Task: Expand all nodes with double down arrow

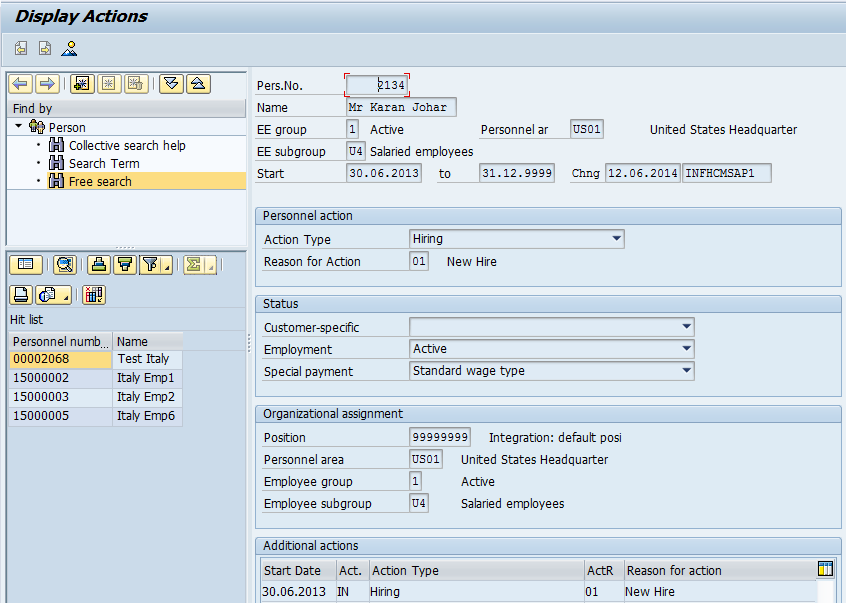Action: pyautogui.click(x=171, y=84)
